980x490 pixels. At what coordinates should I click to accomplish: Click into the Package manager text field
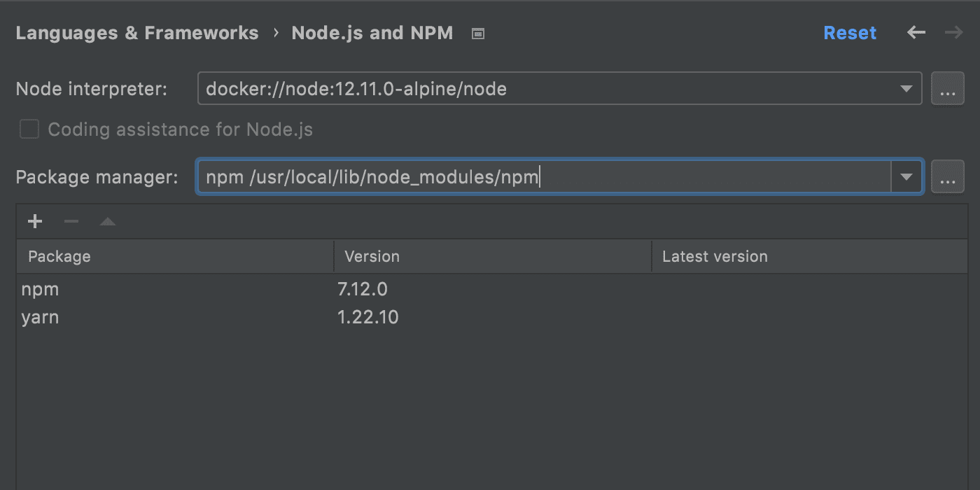[544, 177]
